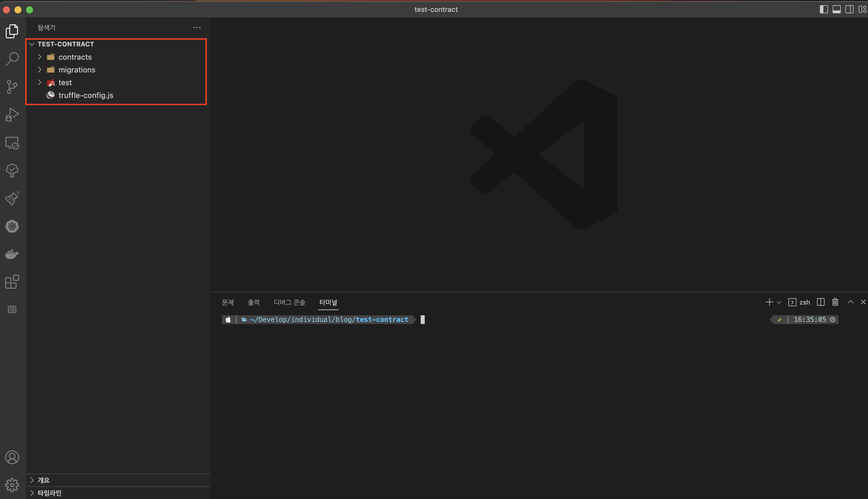Select the test folder name

pyautogui.click(x=65, y=83)
